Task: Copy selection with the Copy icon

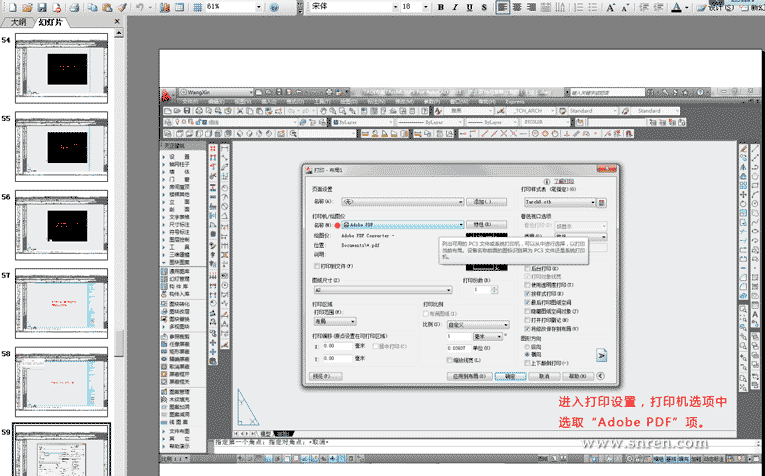Action: (93, 7)
